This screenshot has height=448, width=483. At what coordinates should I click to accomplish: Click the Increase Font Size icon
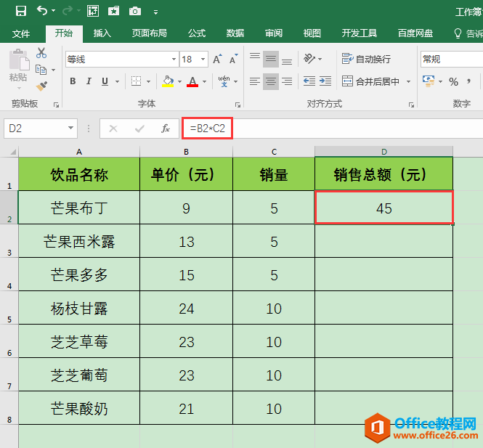click(x=217, y=60)
